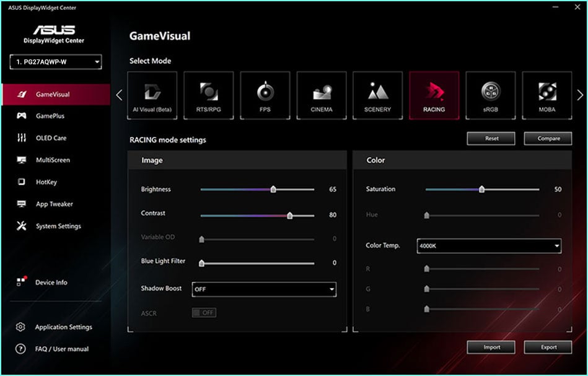The width and height of the screenshot is (588, 376).
Task: Click the Reset button for RACING mode
Action: [x=491, y=138]
